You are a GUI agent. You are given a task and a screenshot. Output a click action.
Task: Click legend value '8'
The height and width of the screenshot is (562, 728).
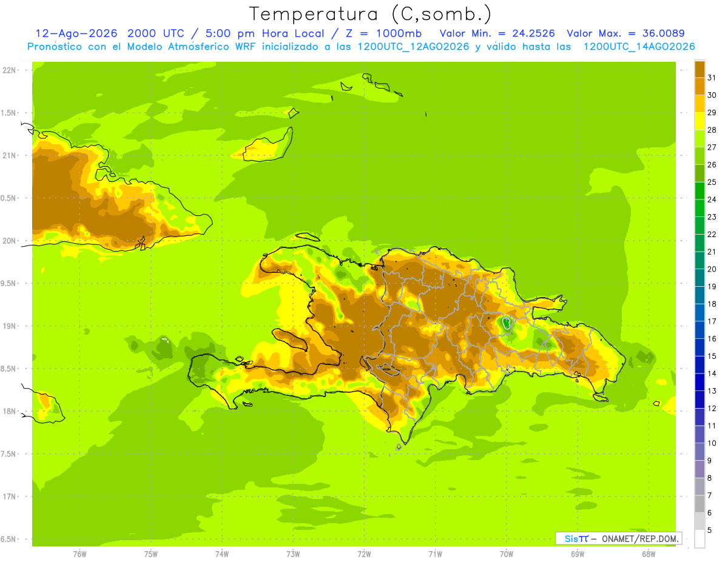point(710,478)
